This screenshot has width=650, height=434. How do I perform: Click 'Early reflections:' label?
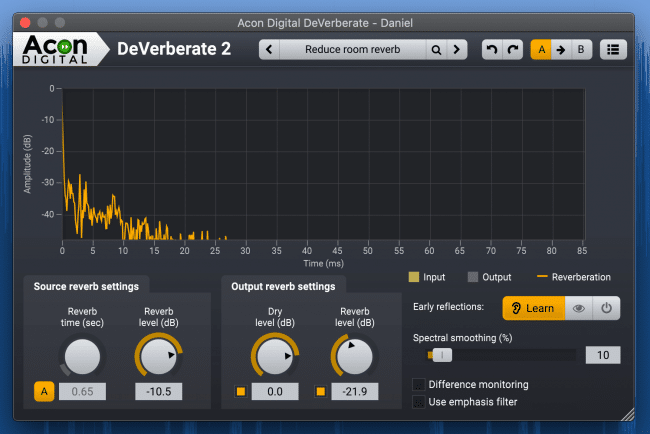pos(448,307)
